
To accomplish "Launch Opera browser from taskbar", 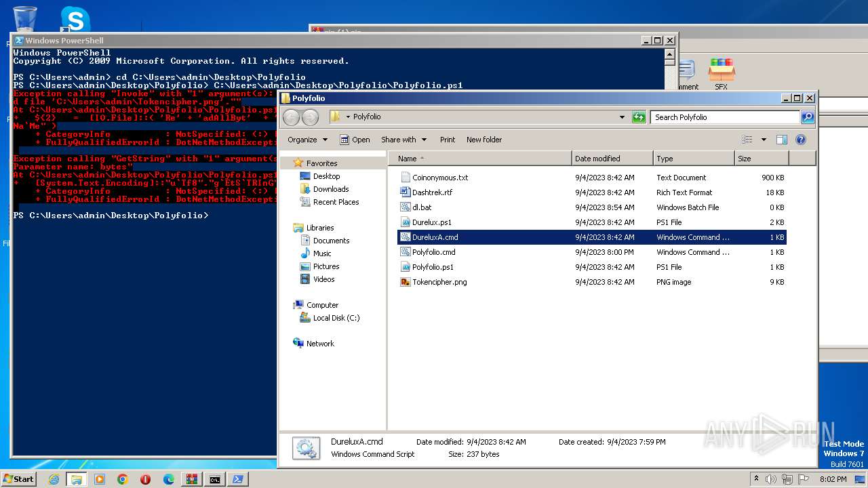I will 146,479.
